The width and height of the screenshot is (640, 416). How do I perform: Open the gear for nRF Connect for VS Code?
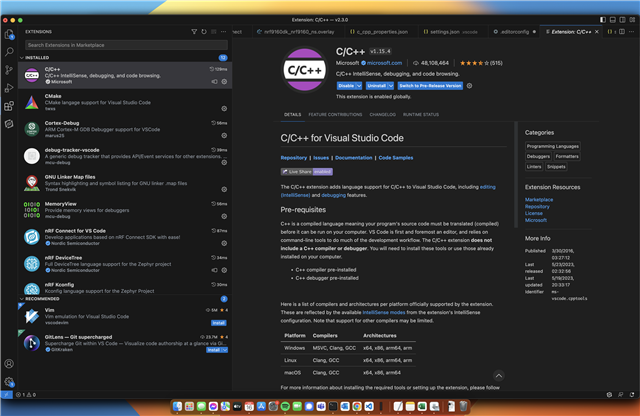pos(224,243)
